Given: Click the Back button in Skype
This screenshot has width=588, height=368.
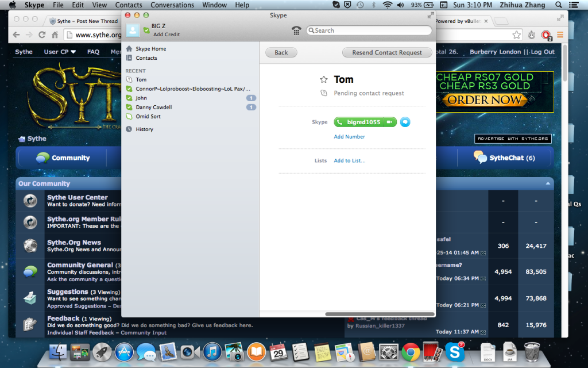Looking at the screenshot, I should pos(281,52).
